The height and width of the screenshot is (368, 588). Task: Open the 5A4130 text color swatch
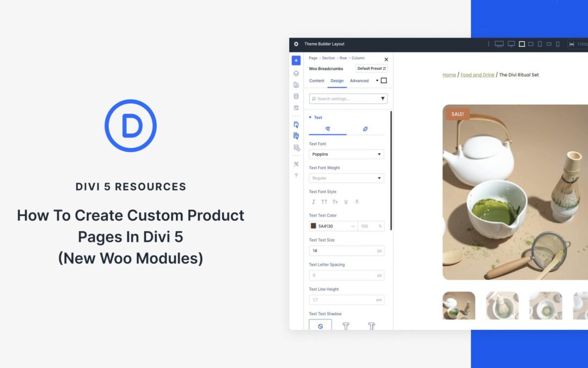pyautogui.click(x=314, y=226)
